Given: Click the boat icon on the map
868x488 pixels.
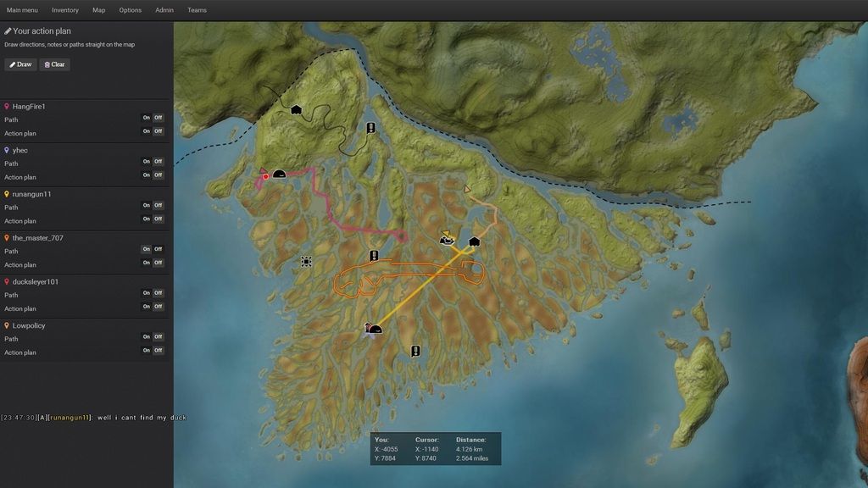Looking at the screenshot, I should (447, 240).
